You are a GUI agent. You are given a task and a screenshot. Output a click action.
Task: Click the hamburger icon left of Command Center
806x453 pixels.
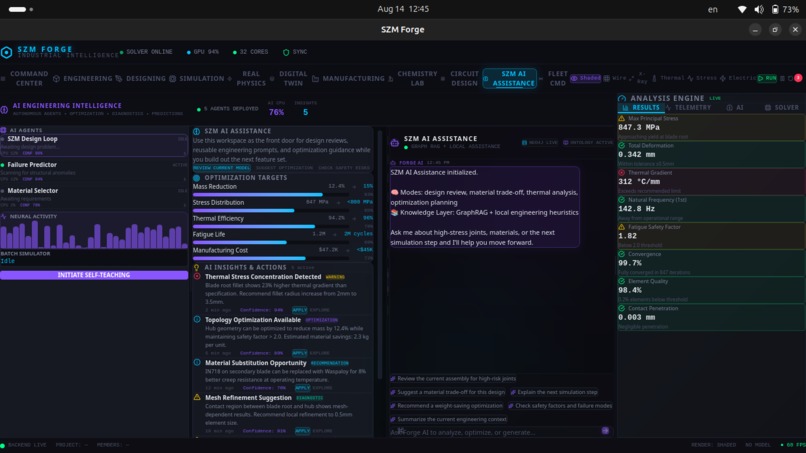3,79
